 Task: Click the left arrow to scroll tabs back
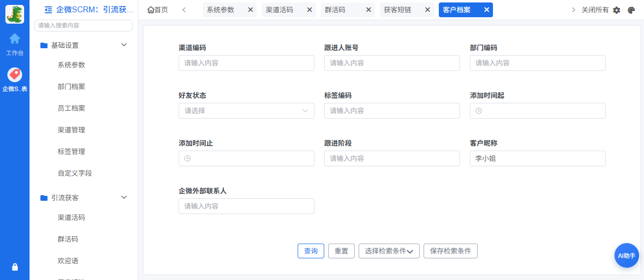point(184,10)
